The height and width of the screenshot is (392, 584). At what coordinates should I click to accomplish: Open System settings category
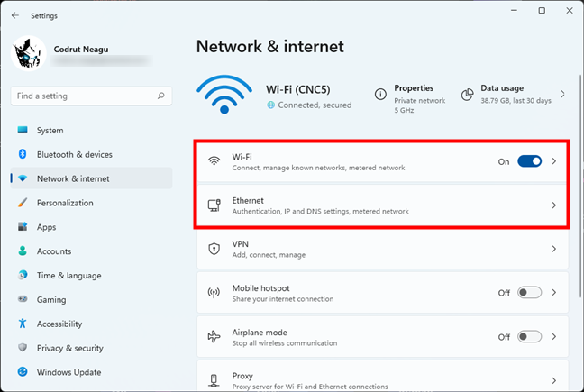pos(91,131)
